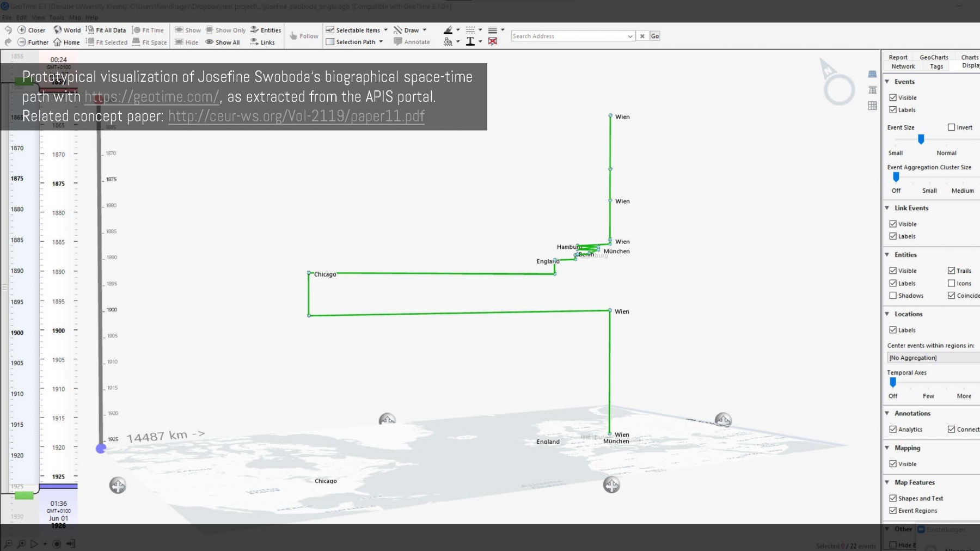Screen dimensions: 980x551
Task: Click the pan handle left of map
Action: point(118,485)
